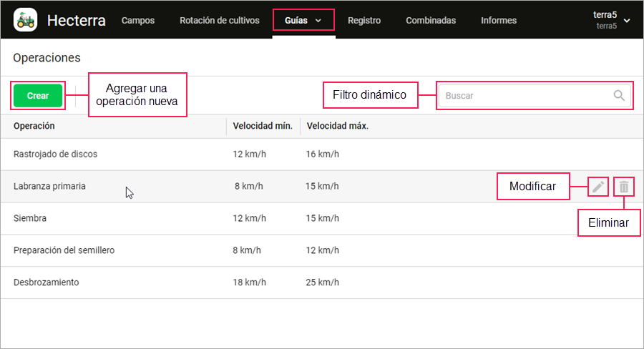Expand the Guías dropdown chevron
The image size is (644, 349).
tap(318, 21)
